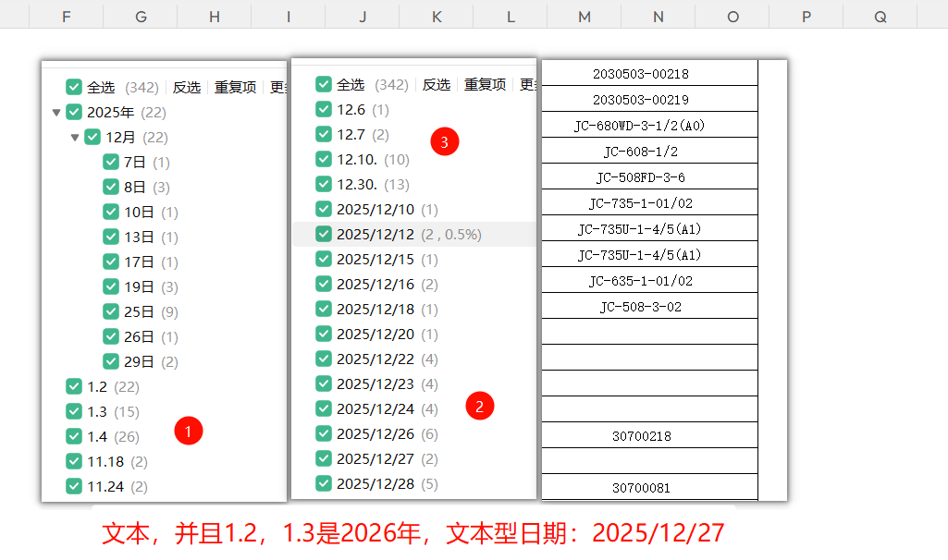The height and width of the screenshot is (560, 948).
Task: Click 反选 in the middle filter panel
Action: pyautogui.click(x=436, y=85)
